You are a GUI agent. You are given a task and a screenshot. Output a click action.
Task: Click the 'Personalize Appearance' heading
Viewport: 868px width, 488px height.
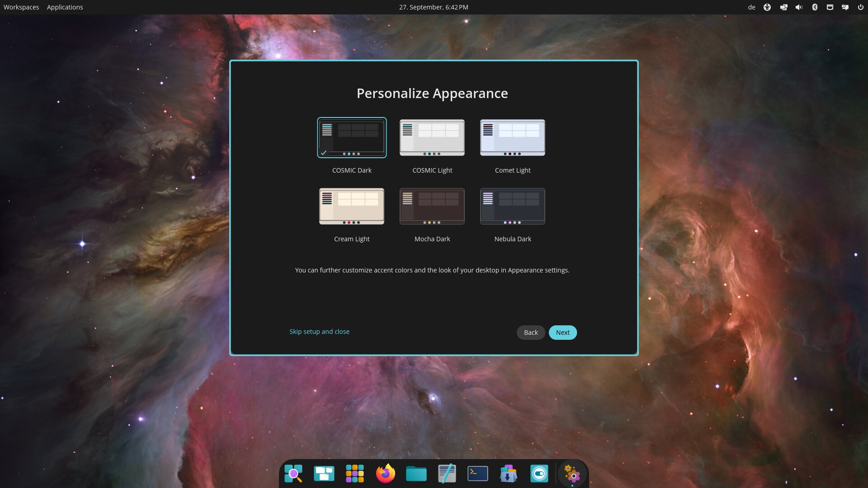pos(432,93)
